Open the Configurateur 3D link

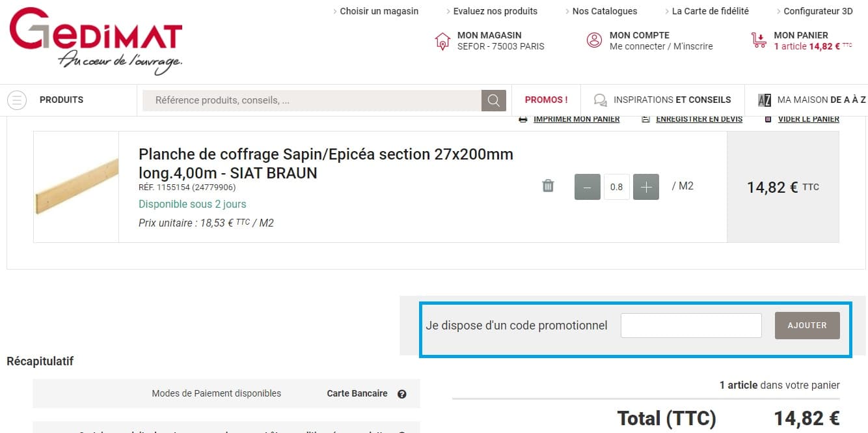[818, 11]
